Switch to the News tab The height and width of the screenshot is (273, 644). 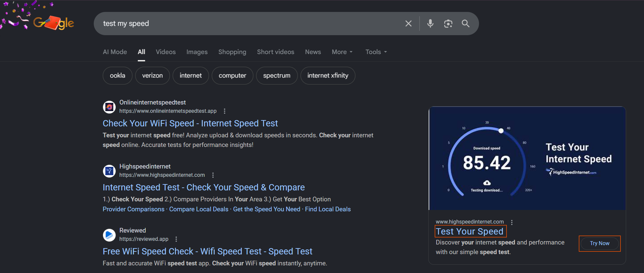pyautogui.click(x=313, y=52)
